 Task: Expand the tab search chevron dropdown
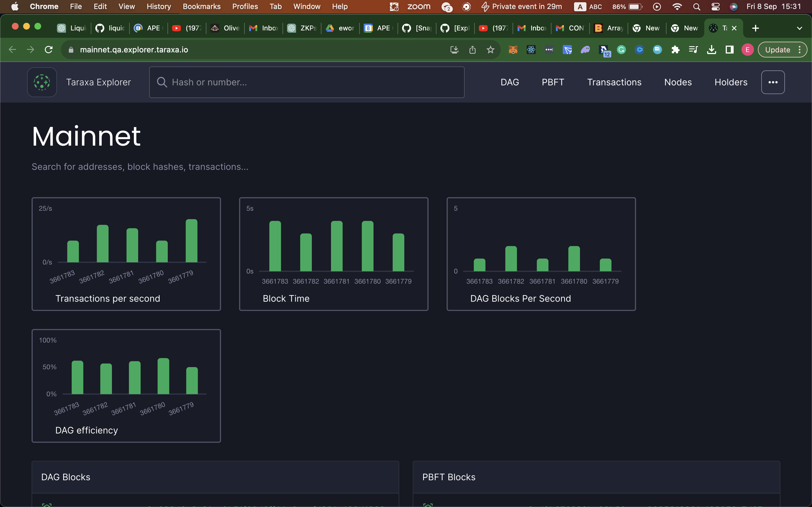click(799, 28)
